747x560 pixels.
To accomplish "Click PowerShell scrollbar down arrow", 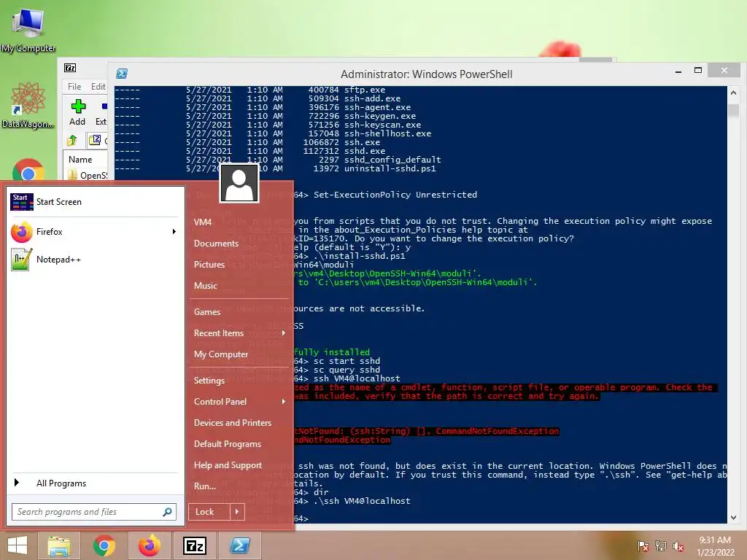I will click(x=734, y=518).
